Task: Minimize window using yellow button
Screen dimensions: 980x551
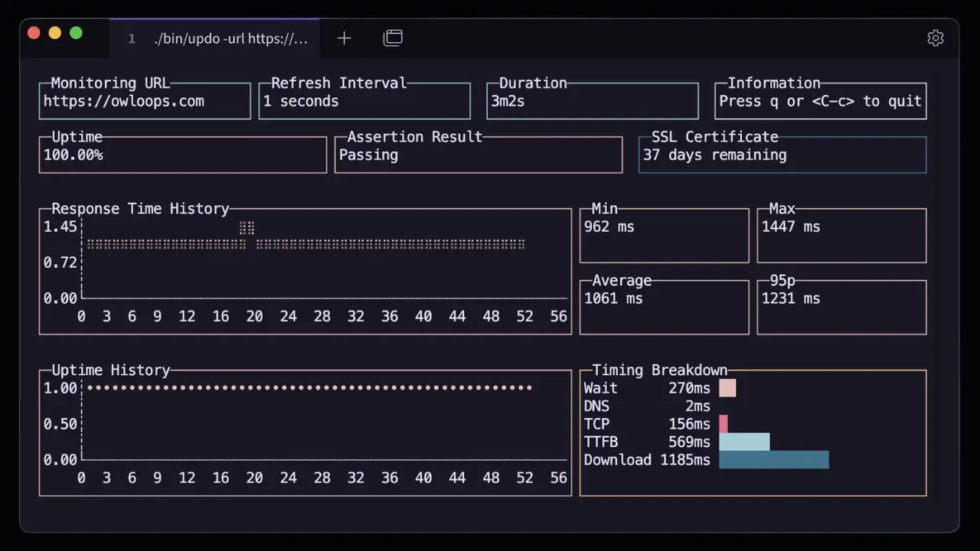Action: (x=55, y=33)
